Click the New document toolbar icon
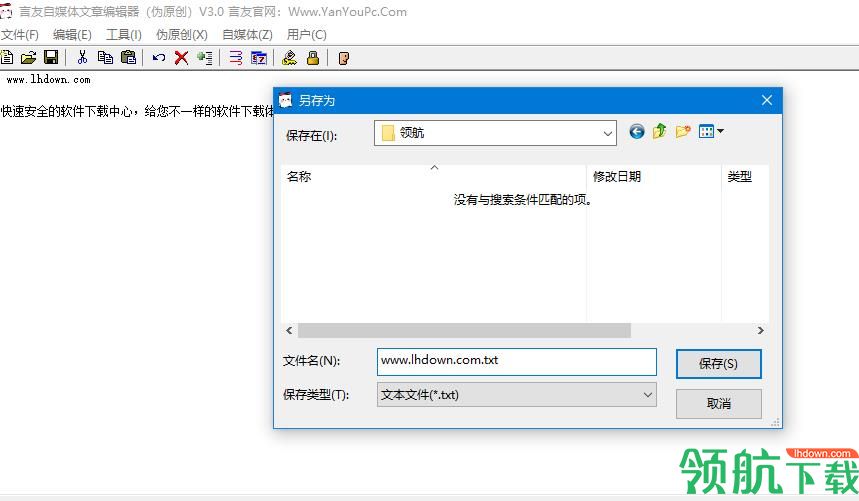The width and height of the screenshot is (859, 501). (x=7, y=57)
